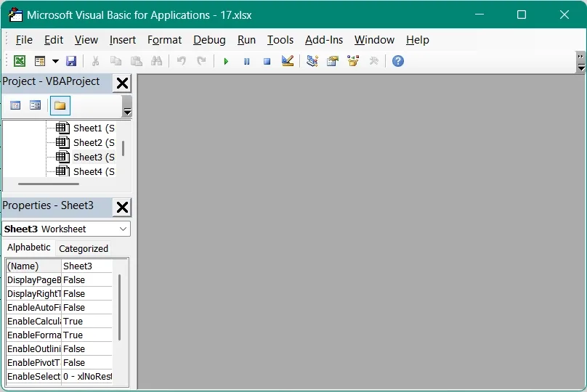The height and width of the screenshot is (392, 587).
Task: Click the Paste clipboard icon
Action: pyautogui.click(x=137, y=61)
